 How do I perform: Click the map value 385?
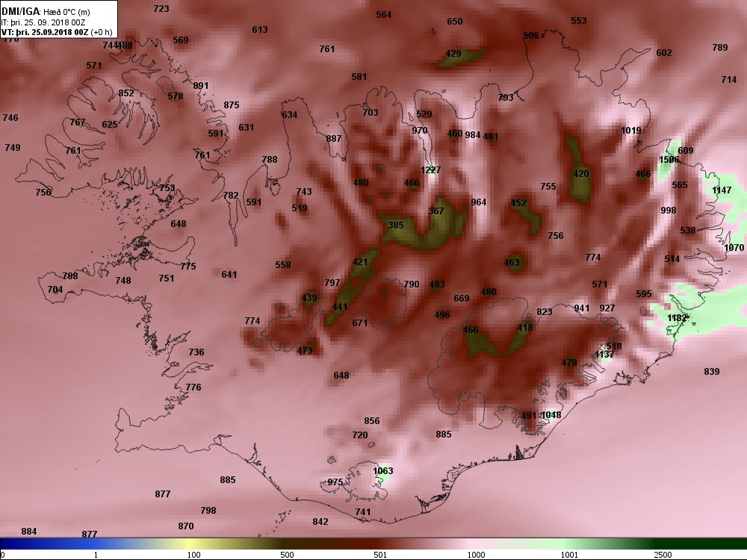tap(395, 225)
